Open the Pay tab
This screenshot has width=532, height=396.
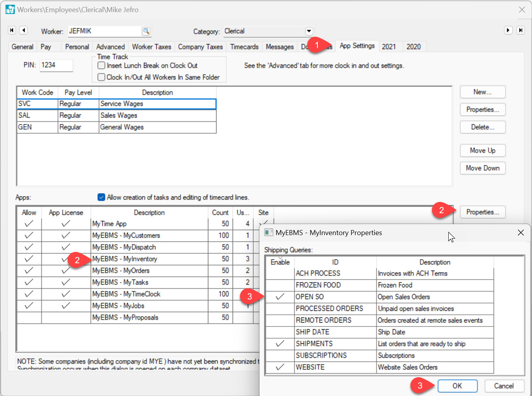(x=46, y=46)
